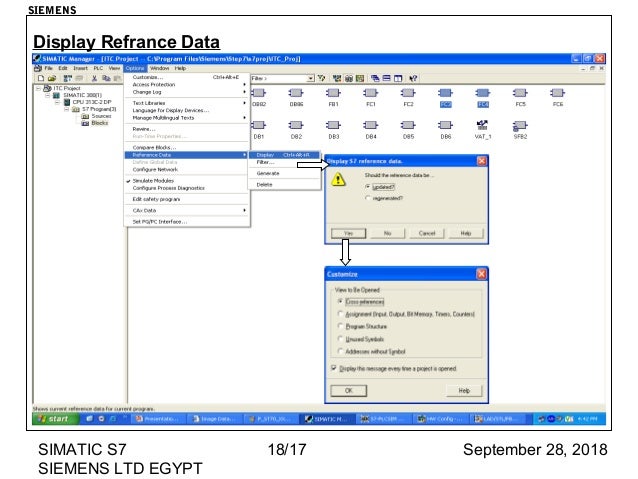Click the New project toolbar icon
The width and height of the screenshot is (638, 479).
pyautogui.click(x=41, y=79)
